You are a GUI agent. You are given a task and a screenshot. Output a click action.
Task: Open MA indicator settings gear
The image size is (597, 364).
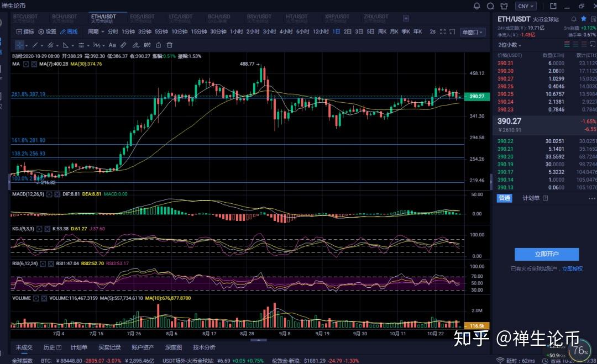(26, 64)
